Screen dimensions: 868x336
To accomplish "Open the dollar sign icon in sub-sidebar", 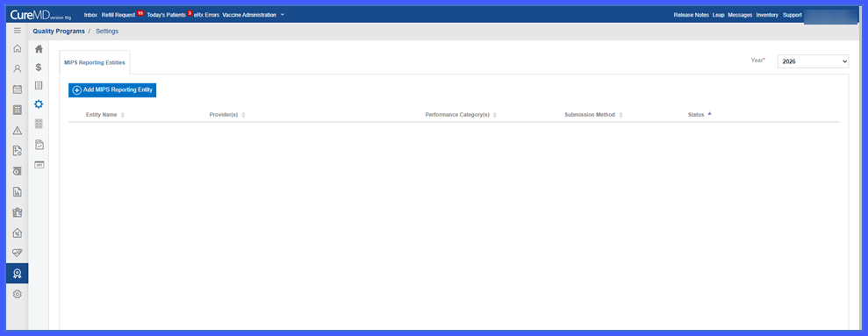I will 39,68.
